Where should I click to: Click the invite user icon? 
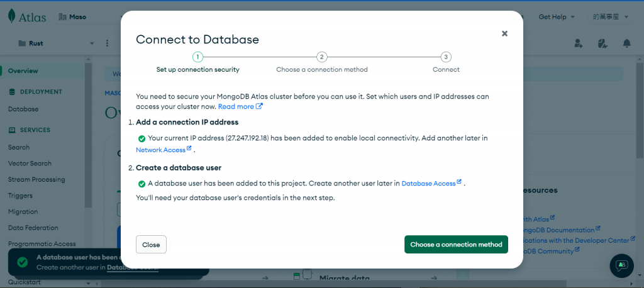click(579, 43)
